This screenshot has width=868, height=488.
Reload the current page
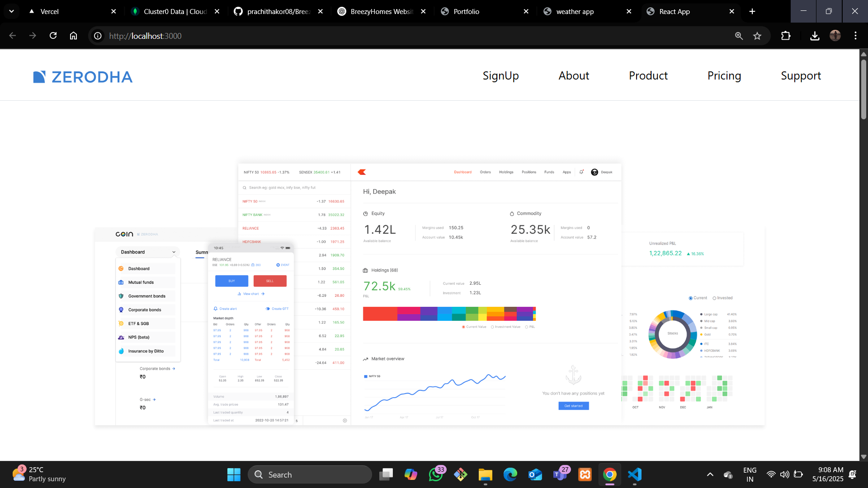[53, 36]
